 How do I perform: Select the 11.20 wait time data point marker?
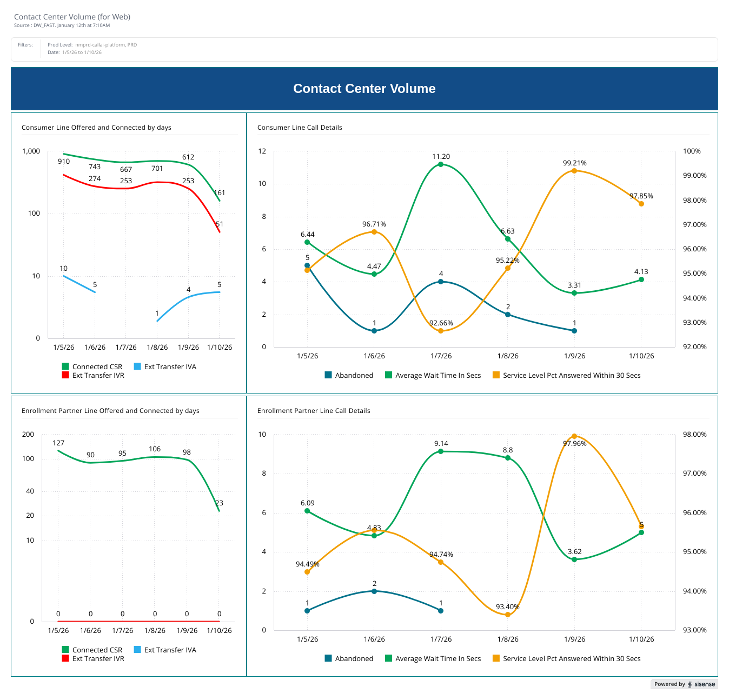coord(441,164)
